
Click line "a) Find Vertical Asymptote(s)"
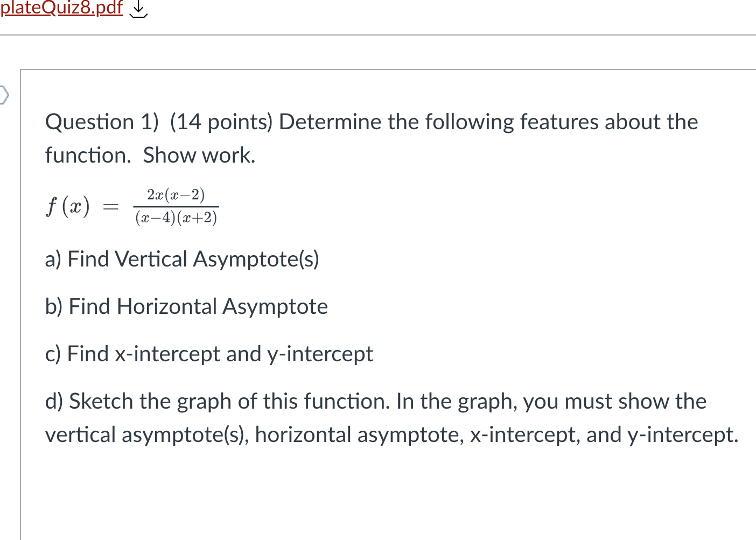(183, 260)
